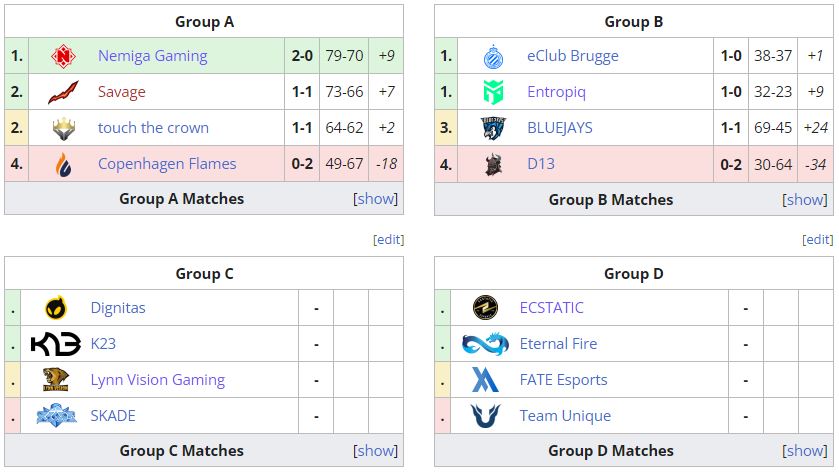Click the FATE Esports logo icon
The height and width of the screenshot is (472, 839).
pos(486,380)
